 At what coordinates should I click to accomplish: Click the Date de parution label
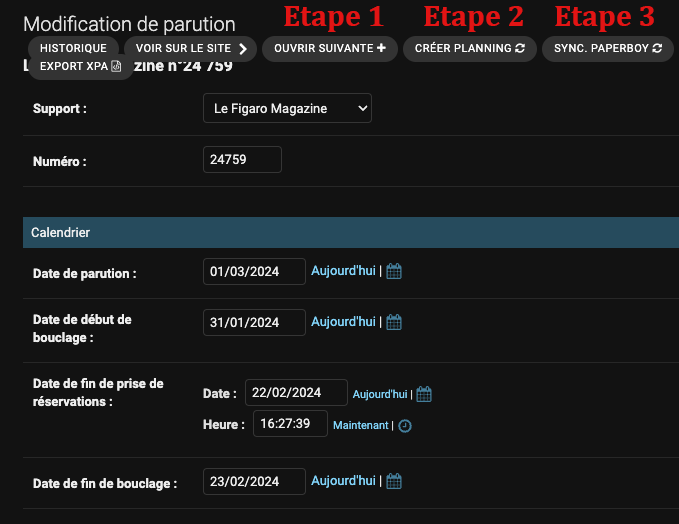coord(84,274)
